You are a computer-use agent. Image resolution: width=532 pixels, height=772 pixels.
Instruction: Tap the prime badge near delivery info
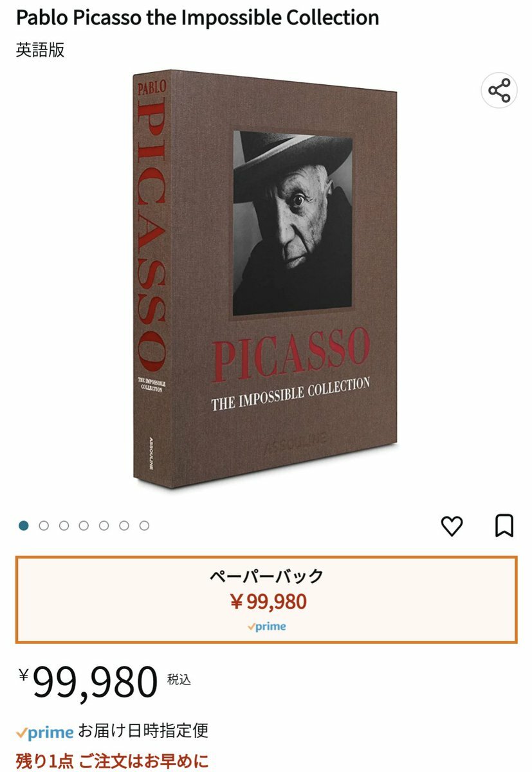pyautogui.click(x=45, y=732)
